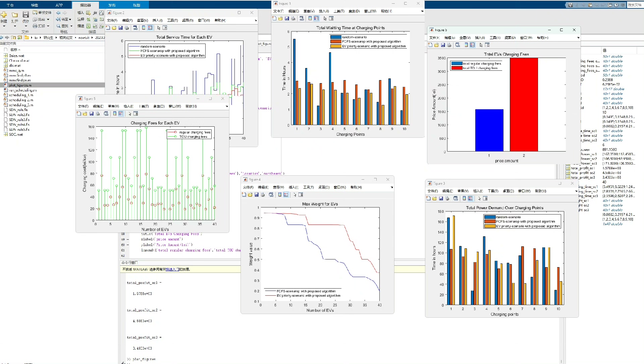The height and width of the screenshot is (364, 644).
Task: Open the Tools menu in Figure 1
Action: coord(339,11)
